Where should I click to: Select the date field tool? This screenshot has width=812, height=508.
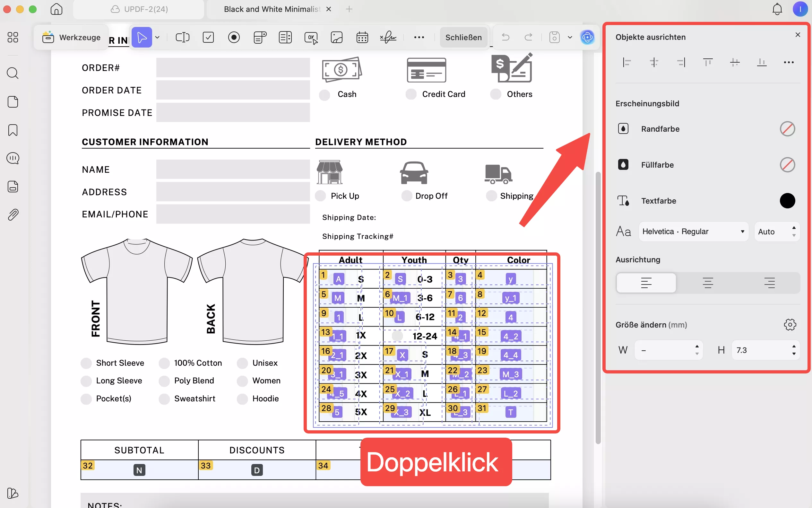point(362,37)
